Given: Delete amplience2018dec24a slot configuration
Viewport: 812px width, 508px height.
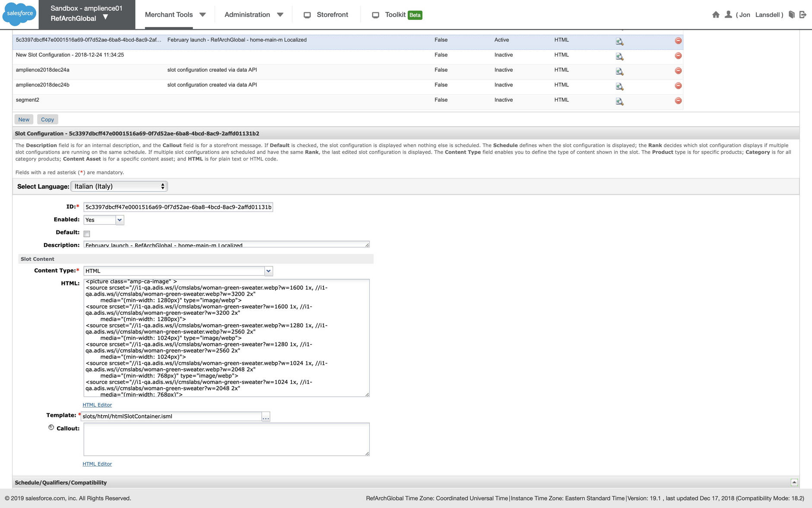Looking at the screenshot, I should (678, 70).
